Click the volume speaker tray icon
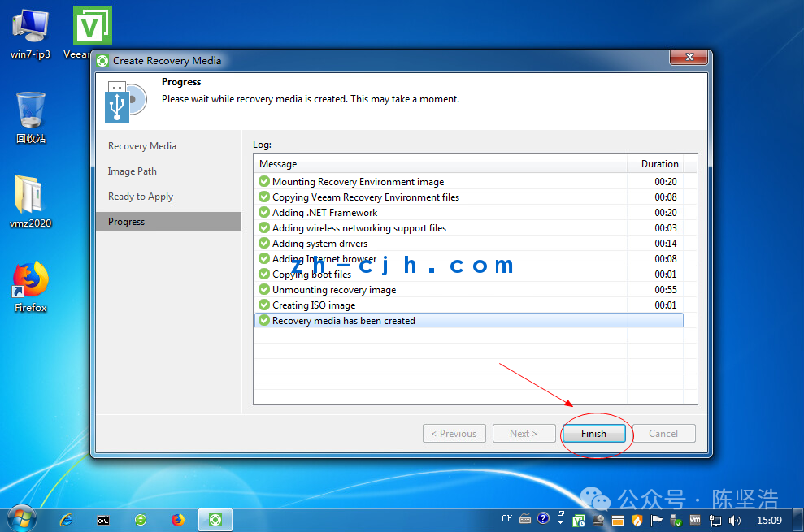This screenshot has width=804, height=532. (x=734, y=521)
